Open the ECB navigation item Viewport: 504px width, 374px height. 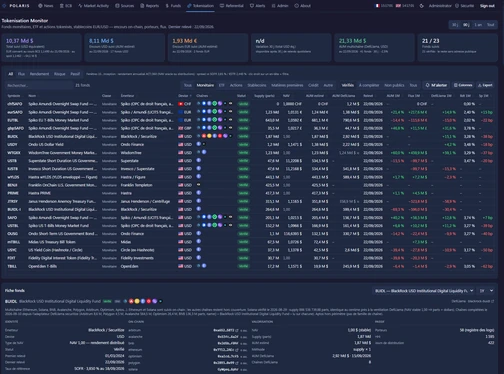tap(66, 6)
